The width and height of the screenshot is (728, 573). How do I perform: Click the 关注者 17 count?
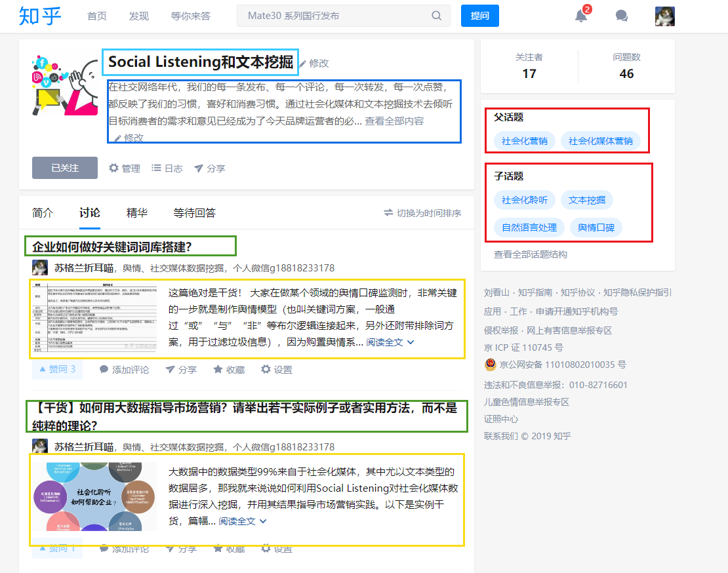coord(529,66)
